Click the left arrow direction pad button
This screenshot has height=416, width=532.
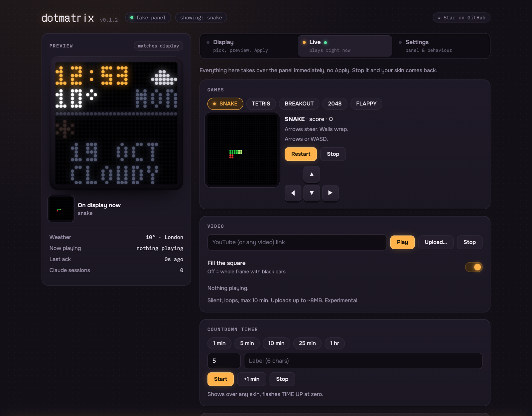tap(293, 193)
